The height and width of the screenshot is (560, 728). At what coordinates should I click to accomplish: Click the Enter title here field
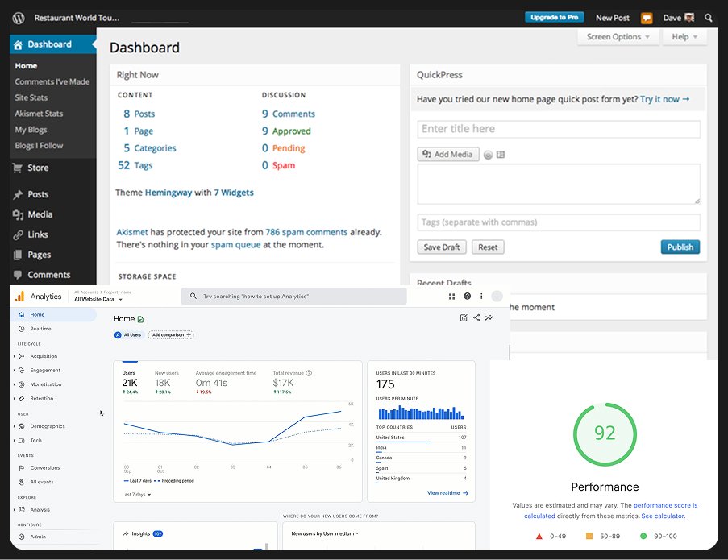click(x=559, y=129)
